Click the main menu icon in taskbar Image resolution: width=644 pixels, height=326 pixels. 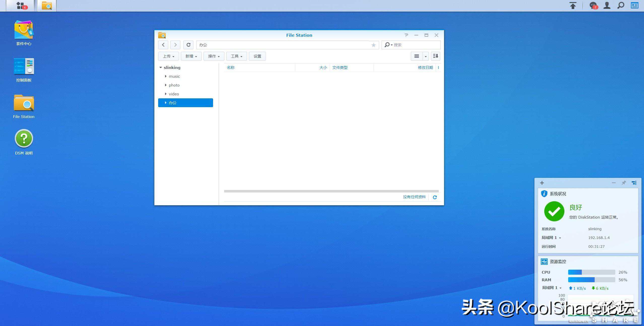coord(20,6)
